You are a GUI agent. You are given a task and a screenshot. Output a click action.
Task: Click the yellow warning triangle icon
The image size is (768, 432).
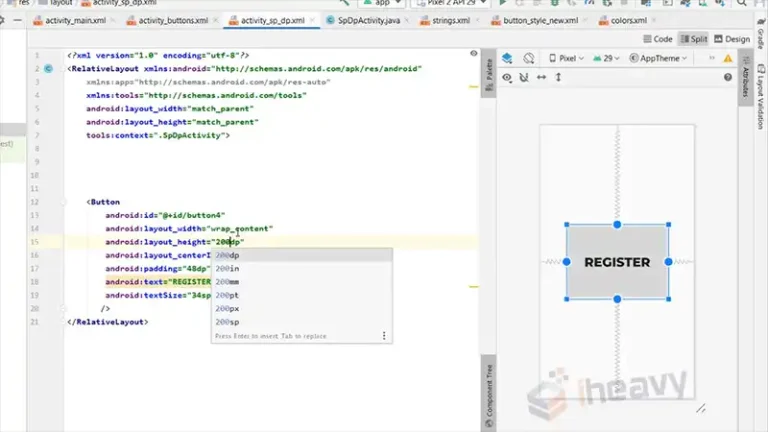tap(728, 59)
